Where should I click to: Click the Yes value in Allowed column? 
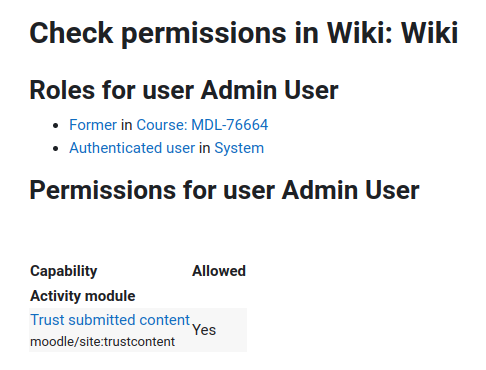point(204,330)
